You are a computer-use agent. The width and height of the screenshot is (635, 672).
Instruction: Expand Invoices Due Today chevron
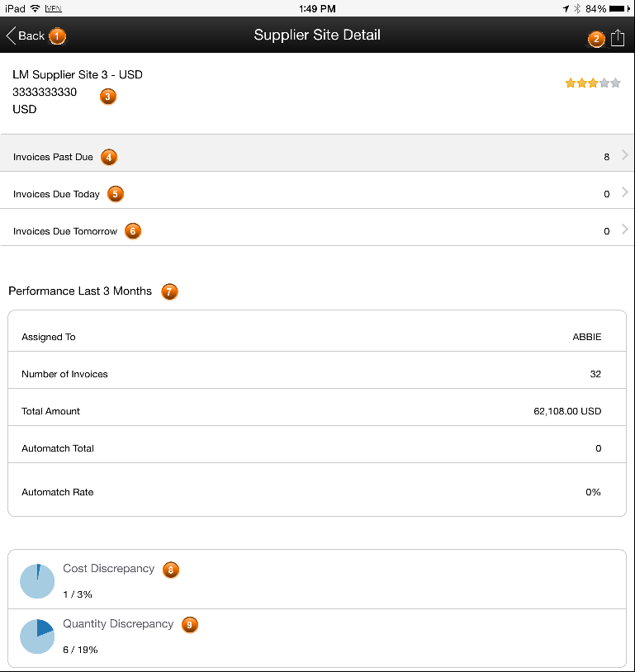(625, 192)
